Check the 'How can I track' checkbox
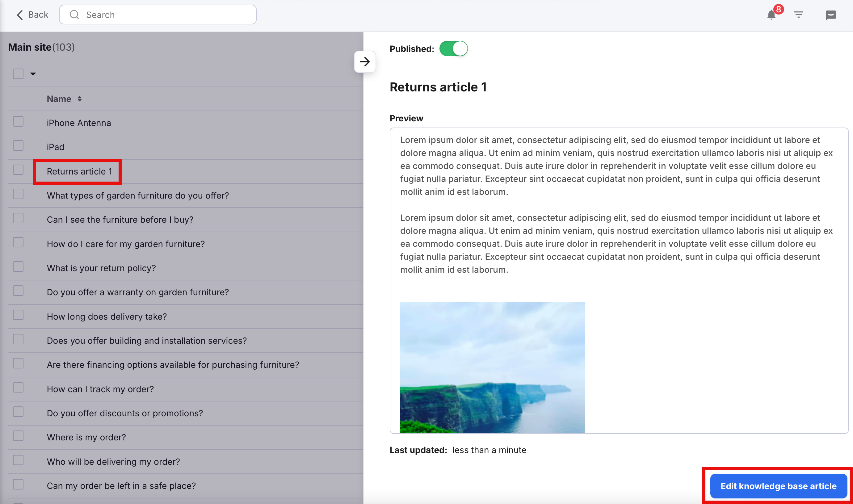Screen dimensions: 853x504 pos(18,388)
